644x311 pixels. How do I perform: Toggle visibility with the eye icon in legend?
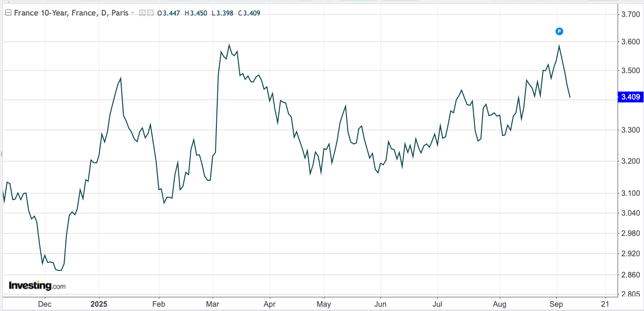tap(142, 13)
